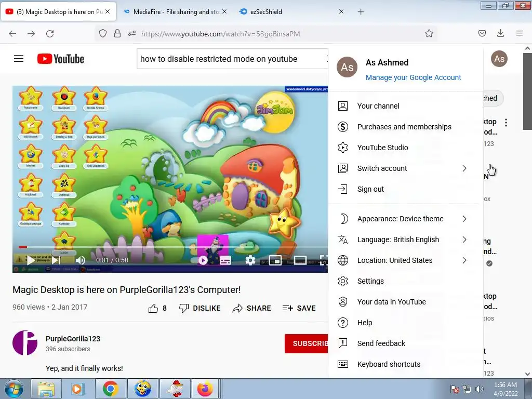The image size is (532, 399).
Task: Show site security padlock info
Action: coord(117,34)
